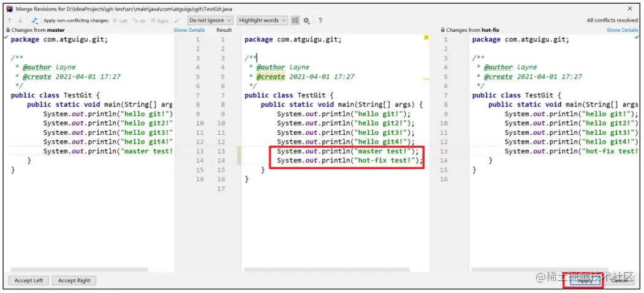
Task: Cancel the merge dialog
Action: pos(619,281)
